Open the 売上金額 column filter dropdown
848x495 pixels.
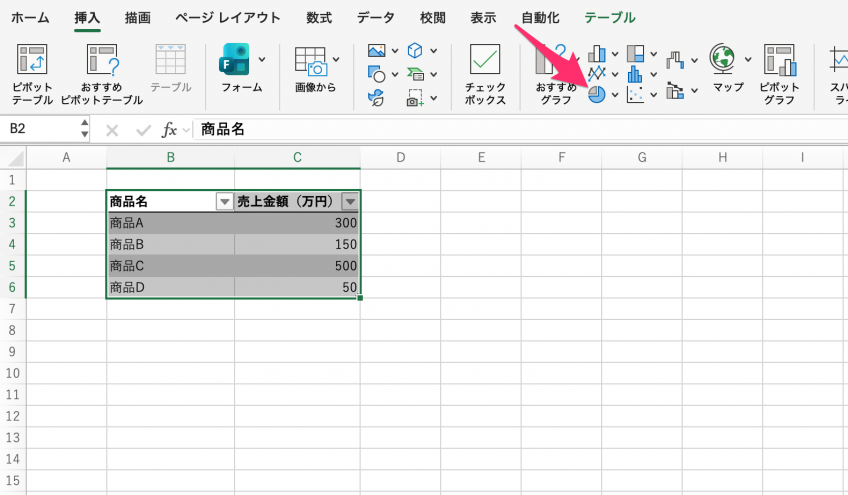click(349, 201)
